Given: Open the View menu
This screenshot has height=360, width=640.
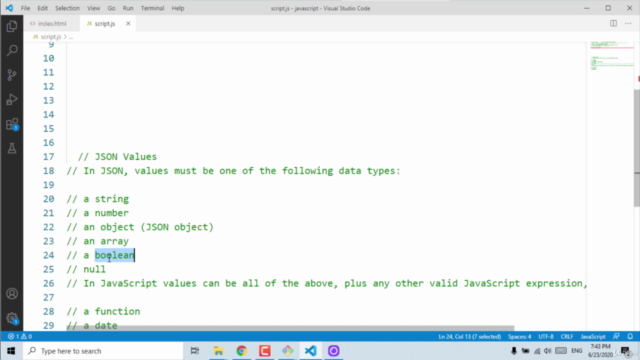Looking at the screenshot, I should tap(93, 8).
